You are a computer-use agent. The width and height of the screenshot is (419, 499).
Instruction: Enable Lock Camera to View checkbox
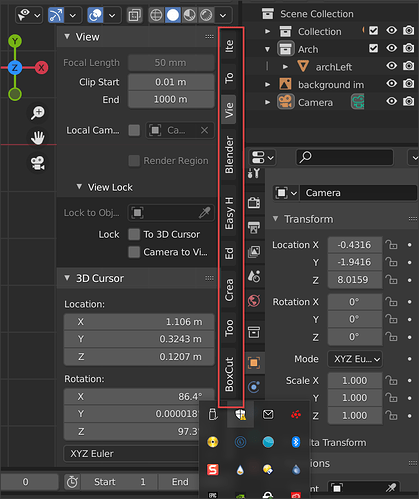click(x=134, y=252)
